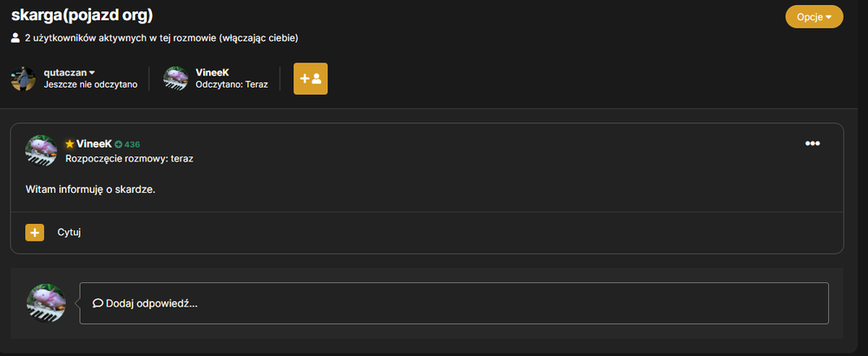Open the three-dots message options menu
This screenshot has width=868, height=356.
[812, 144]
